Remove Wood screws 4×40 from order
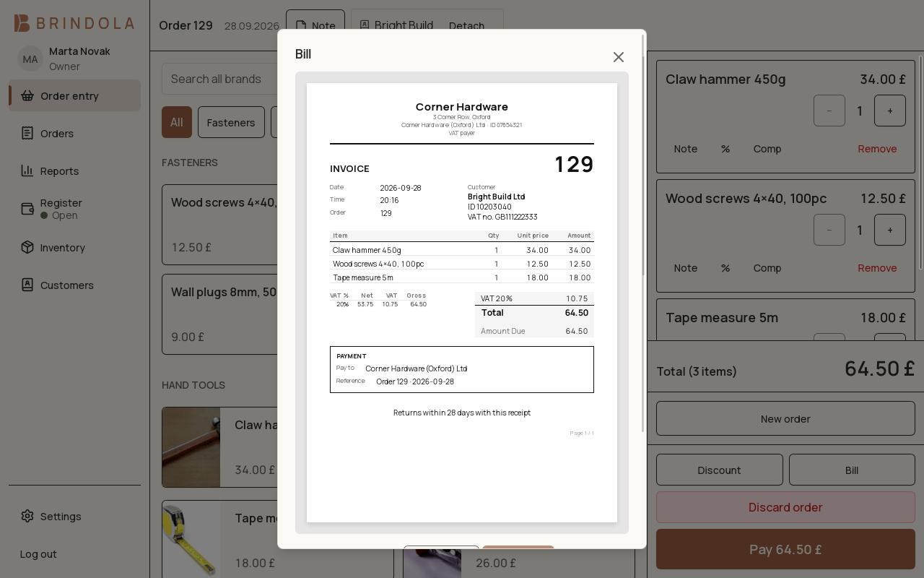Image resolution: width=924 pixels, height=578 pixels. point(877,268)
